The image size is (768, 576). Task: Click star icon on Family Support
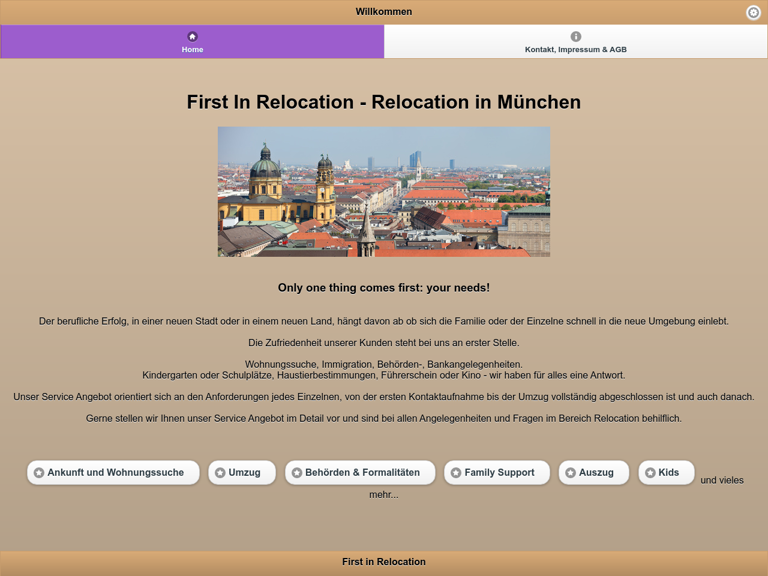pyautogui.click(x=456, y=473)
